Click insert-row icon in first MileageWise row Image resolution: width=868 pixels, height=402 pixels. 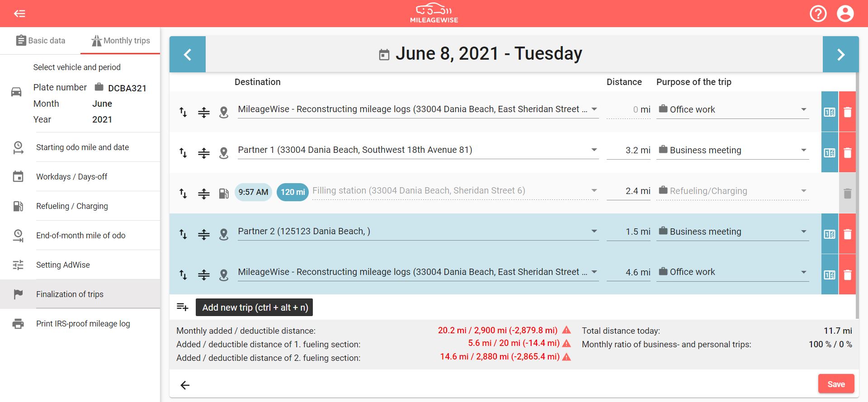(204, 112)
